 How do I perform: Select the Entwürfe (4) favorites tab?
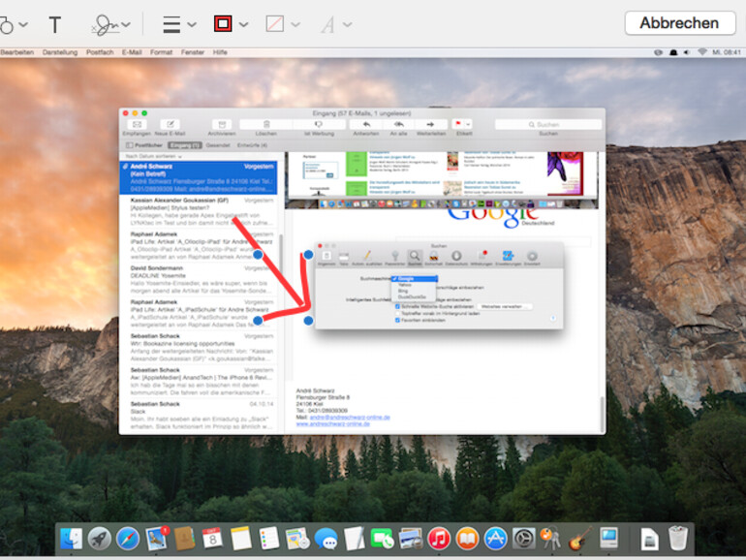pos(252,145)
